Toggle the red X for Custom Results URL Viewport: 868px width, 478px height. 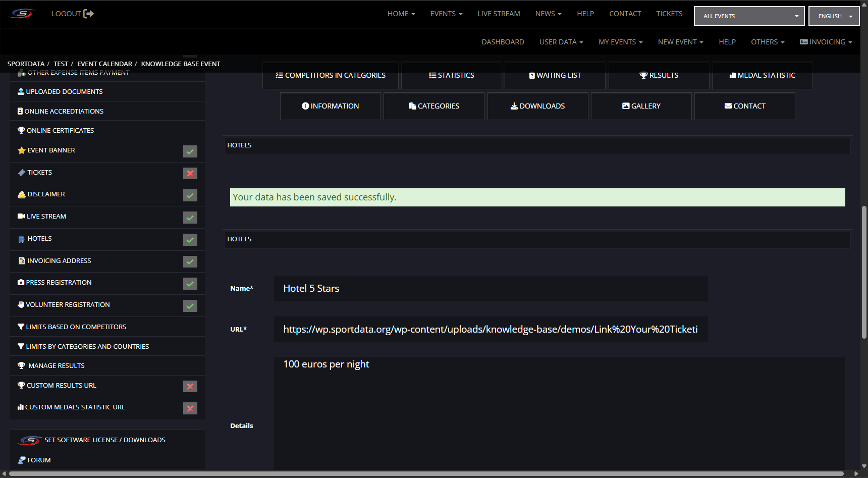pyautogui.click(x=190, y=387)
